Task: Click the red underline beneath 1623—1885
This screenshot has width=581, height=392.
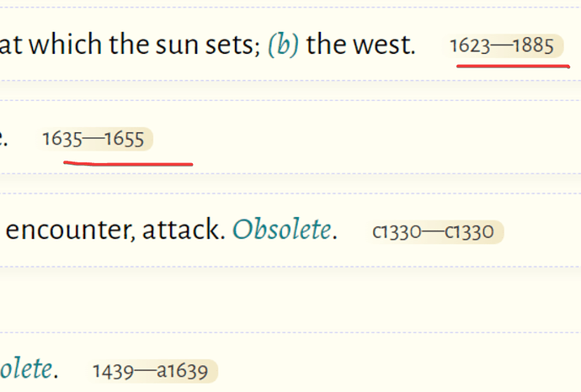Action: tap(513, 66)
